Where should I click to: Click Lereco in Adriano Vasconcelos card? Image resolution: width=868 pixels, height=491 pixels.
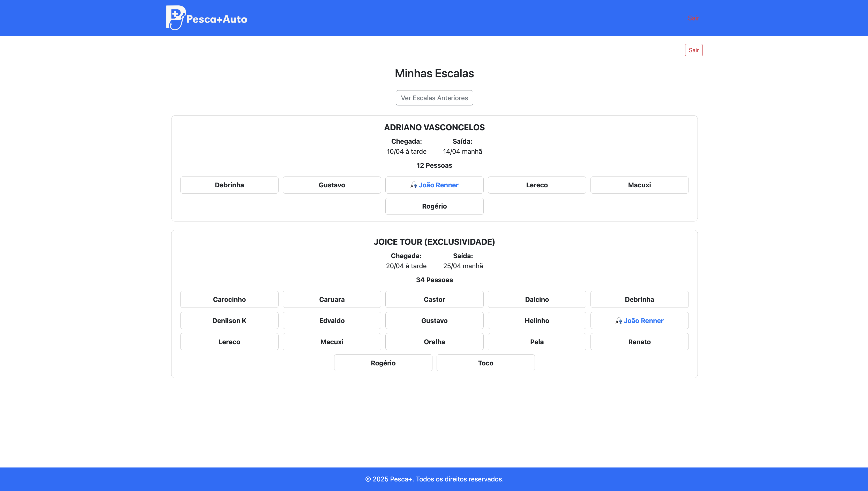click(x=537, y=185)
